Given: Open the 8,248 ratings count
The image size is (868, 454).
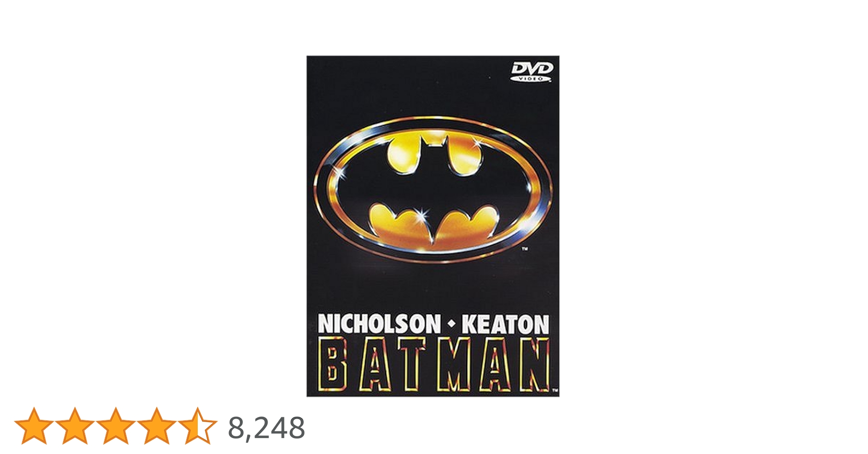Looking at the screenshot, I should click(x=266, y=428).
